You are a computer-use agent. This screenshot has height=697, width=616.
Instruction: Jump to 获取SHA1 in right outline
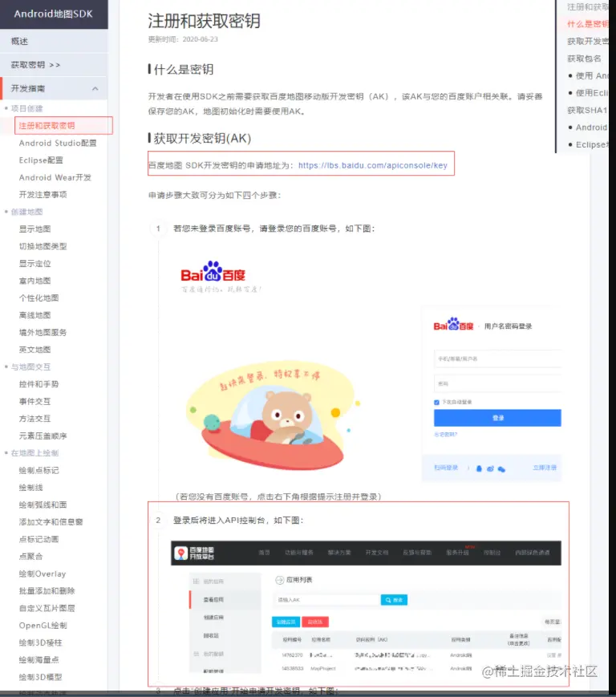pos(587,110)
